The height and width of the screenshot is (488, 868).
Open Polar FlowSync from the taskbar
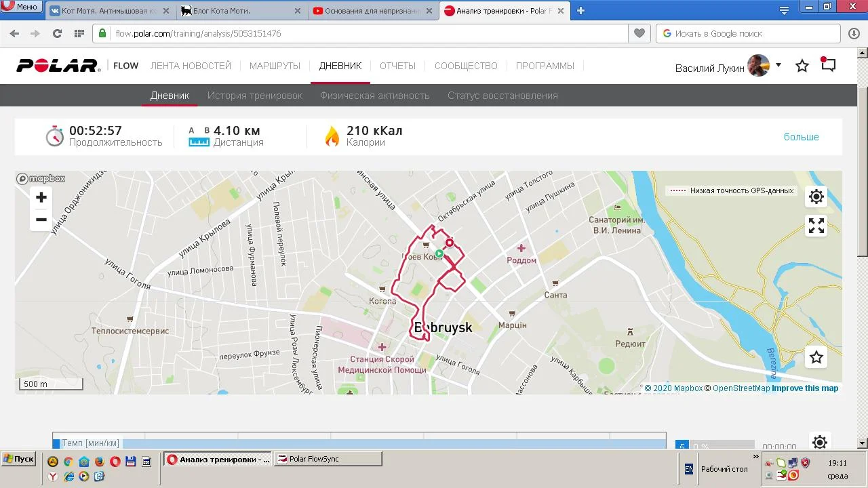coord(328,459)
